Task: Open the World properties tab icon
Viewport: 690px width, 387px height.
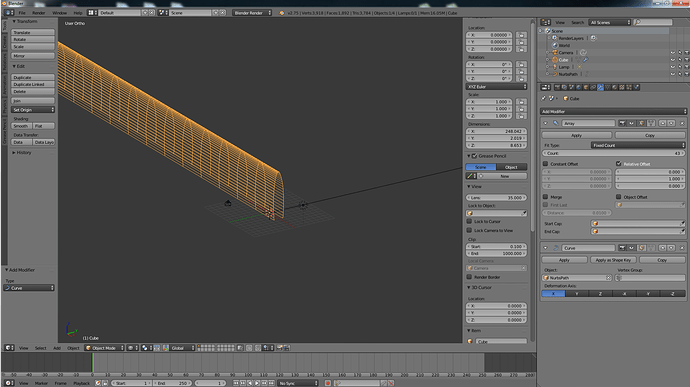Action: [x=579, y=87]
